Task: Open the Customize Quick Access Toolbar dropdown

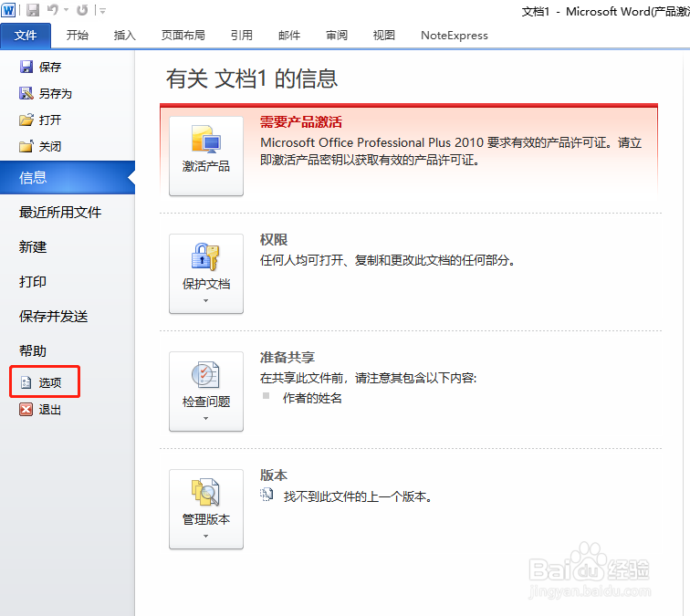Action: click(102, 11)
